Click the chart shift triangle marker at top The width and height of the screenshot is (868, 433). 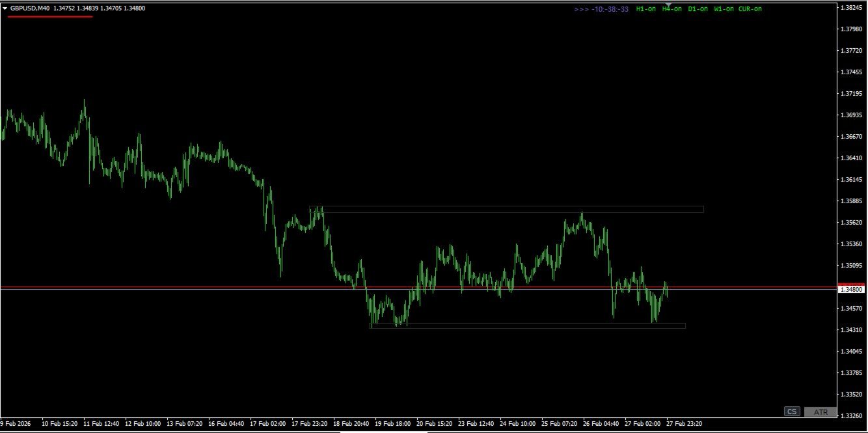coord(668,5)
